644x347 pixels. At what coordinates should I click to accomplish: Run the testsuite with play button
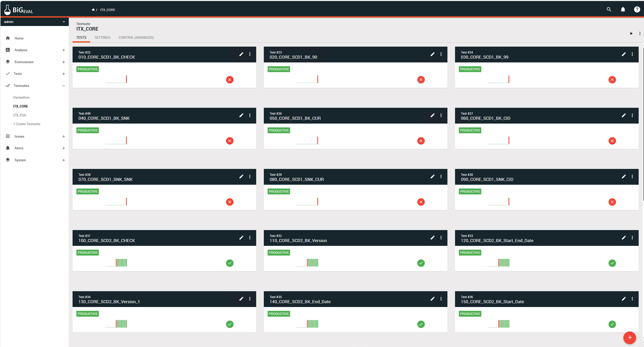pyautogui.click(x=631, y=33)
